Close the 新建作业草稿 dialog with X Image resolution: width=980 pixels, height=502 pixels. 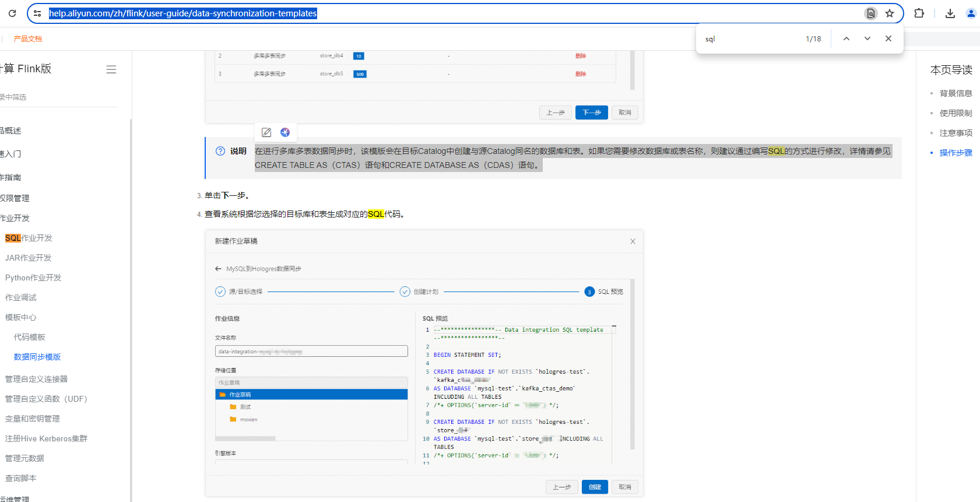(633, 241)
